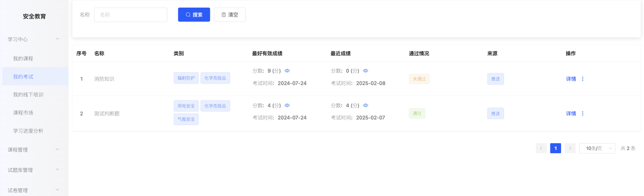Focus the 名称 search input field

pyautogui.click(x=131, y=15)
